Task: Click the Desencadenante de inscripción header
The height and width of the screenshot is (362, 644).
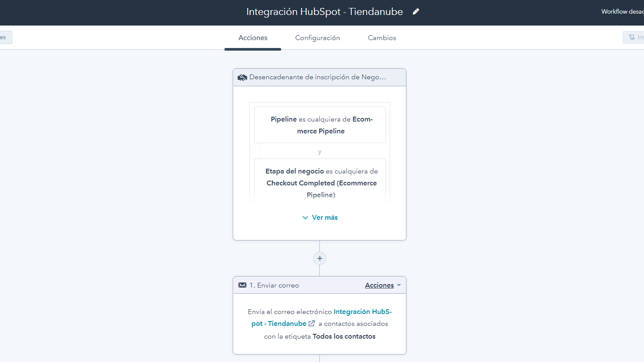Action: [317, 78]
